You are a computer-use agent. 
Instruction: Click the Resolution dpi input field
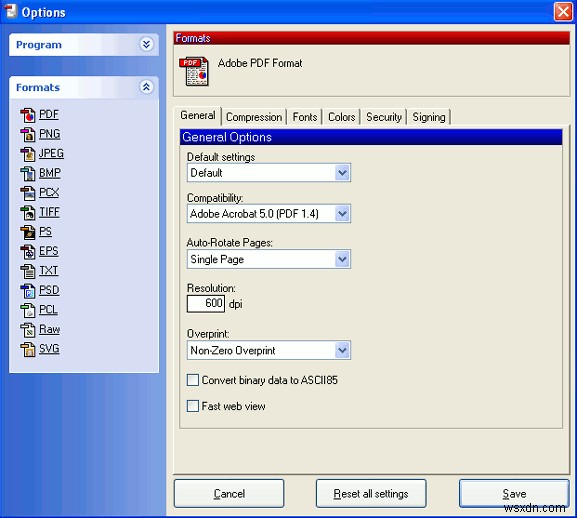coord(206,304)
